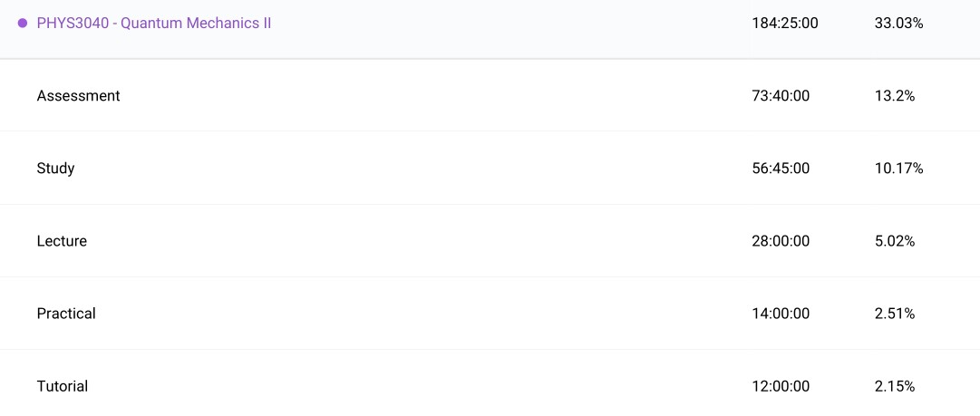Select the Study task label

(x=55, y=169)
